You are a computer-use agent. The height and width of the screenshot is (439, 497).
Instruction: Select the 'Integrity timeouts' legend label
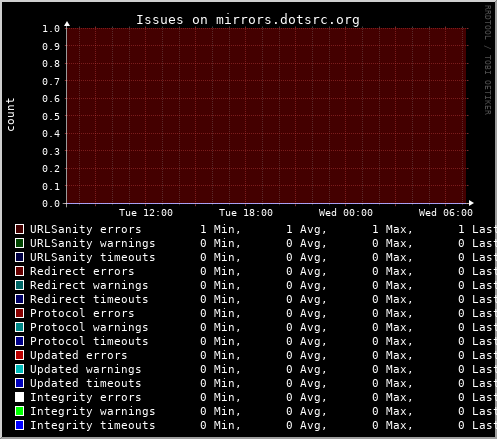93,425
